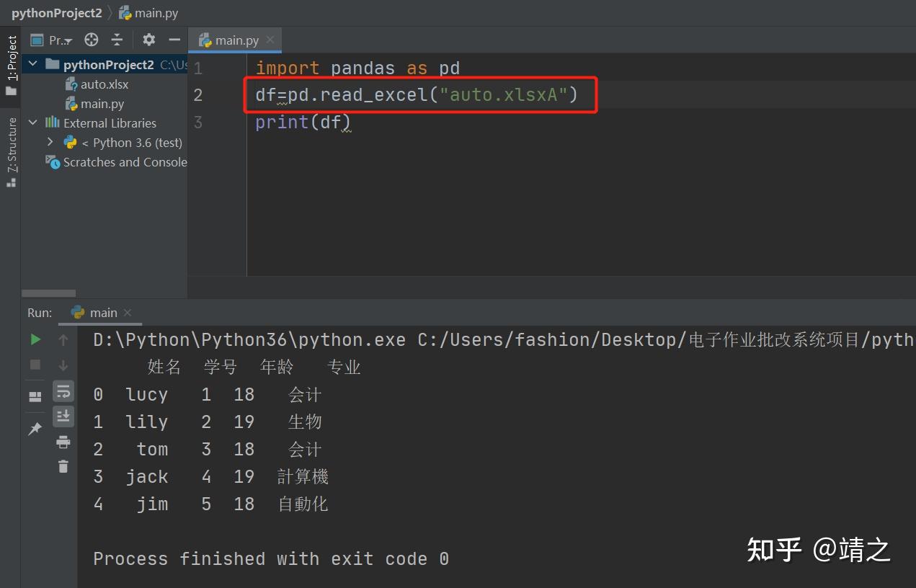The height and width of the screenshot is (588, 916).
Task: Toggle Scroll to End in the console
Action: (63, 416)
